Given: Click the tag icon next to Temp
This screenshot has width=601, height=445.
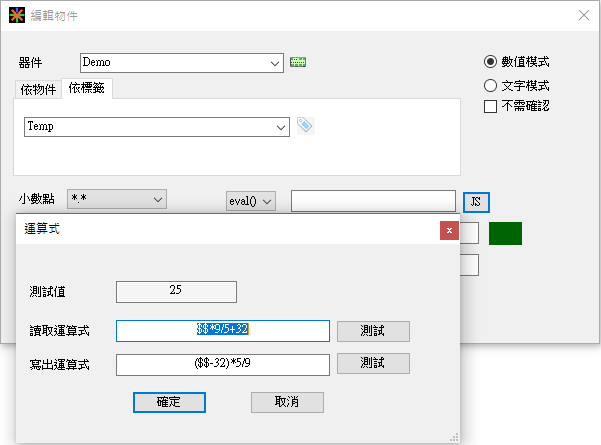Looking at the screenshot, I should click(x=305, y=126).
